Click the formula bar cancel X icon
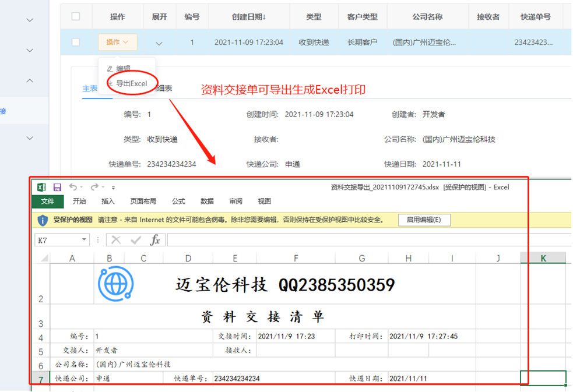 [116, 240]
